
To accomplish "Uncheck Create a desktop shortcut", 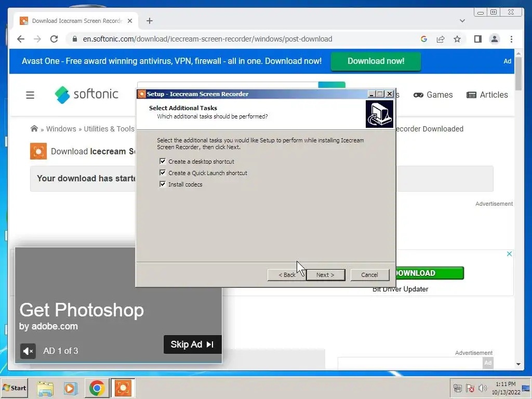I will click(x=163, y=161).
